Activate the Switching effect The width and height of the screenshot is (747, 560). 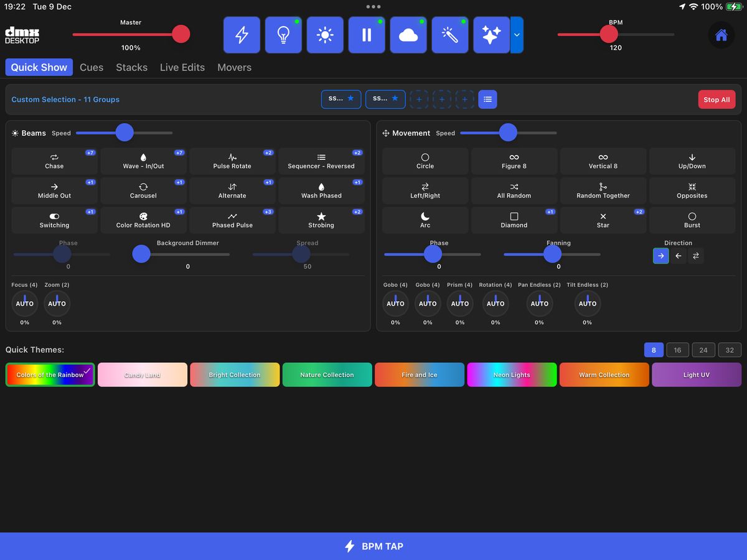click(x=54, y=220)
